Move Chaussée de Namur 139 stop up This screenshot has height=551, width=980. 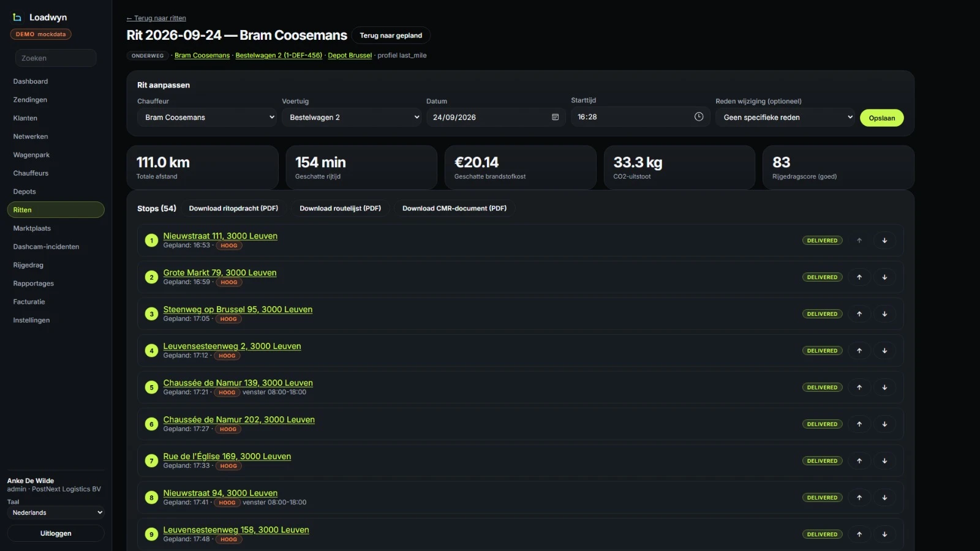tap(859, 388)
